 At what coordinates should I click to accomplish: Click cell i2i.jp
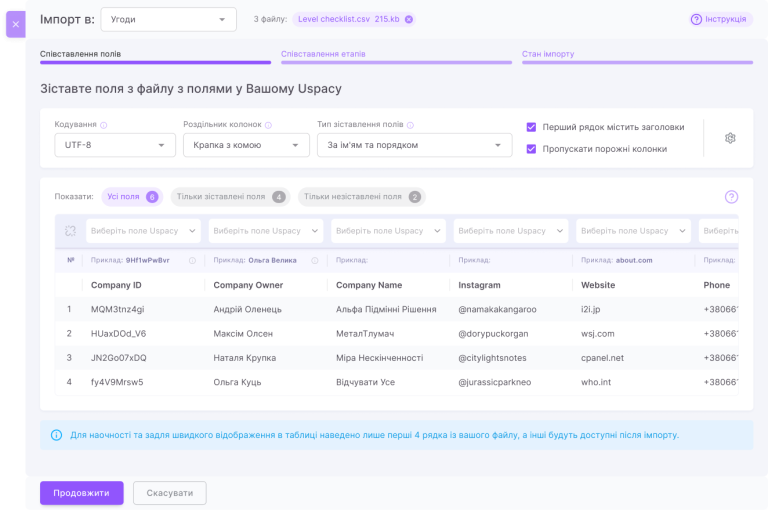591,310
